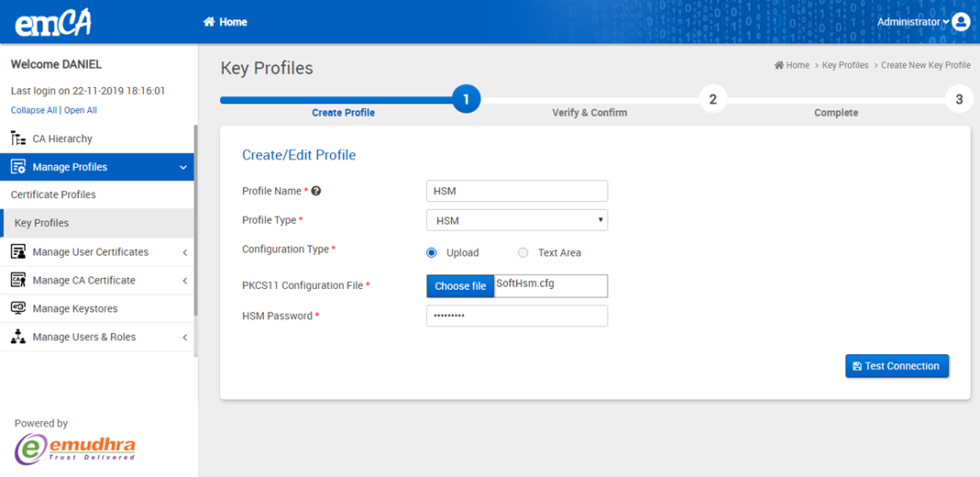Click into the HSM Password field
The width and height of the screenshot is (980, 477).
pyautogui.click(x=517, y=316)
